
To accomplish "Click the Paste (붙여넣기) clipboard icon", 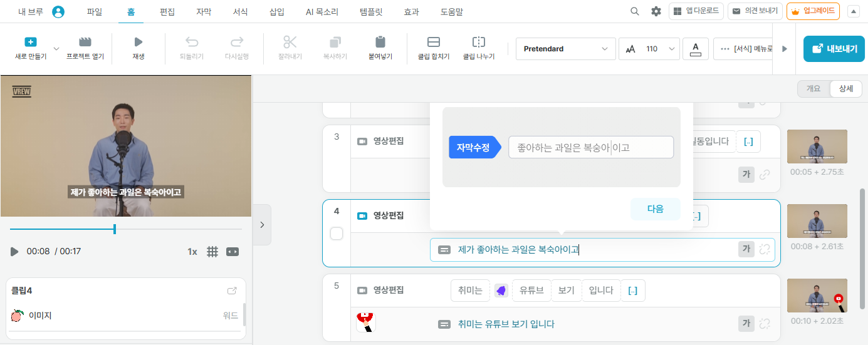I will (380, 43).
